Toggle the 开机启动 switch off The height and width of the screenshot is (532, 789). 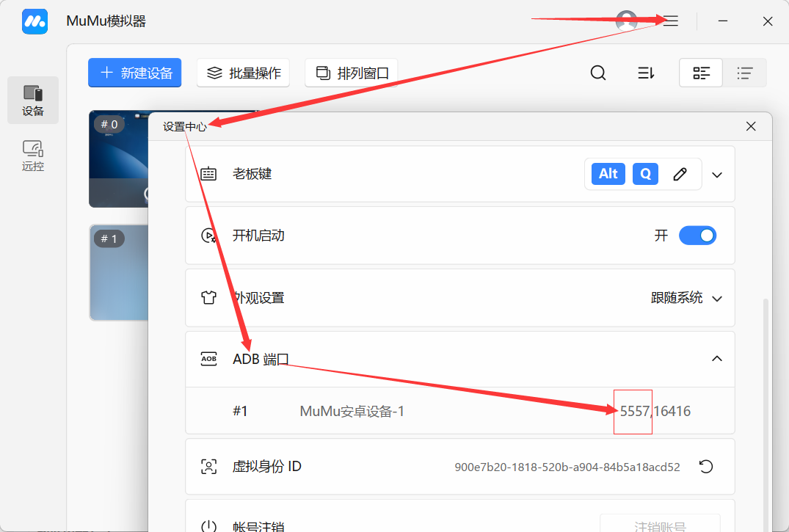coord(697,236)
